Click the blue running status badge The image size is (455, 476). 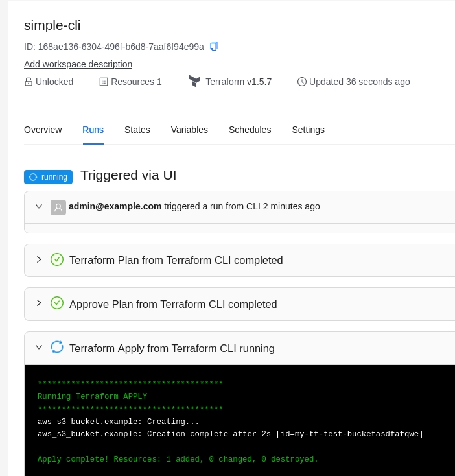coord(48,177)
